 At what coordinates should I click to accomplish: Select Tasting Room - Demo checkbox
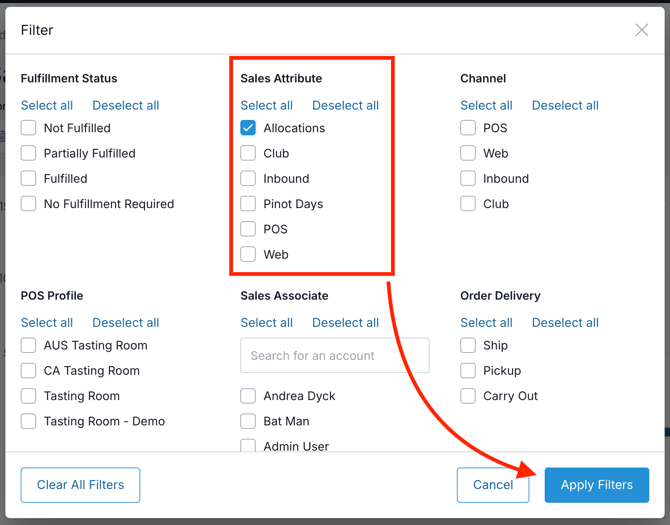point(29,421)
